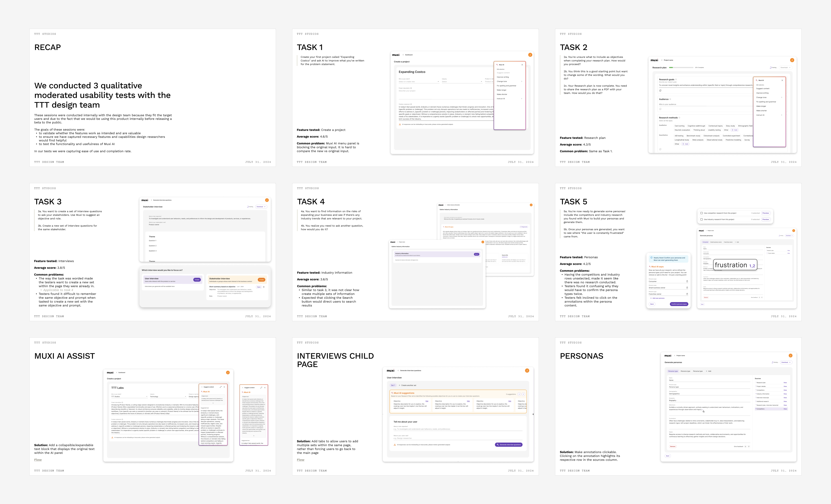Open Flow link in Muxi AI Assist slide
This screenshot has width=831, height=504.
pos(38,460)
